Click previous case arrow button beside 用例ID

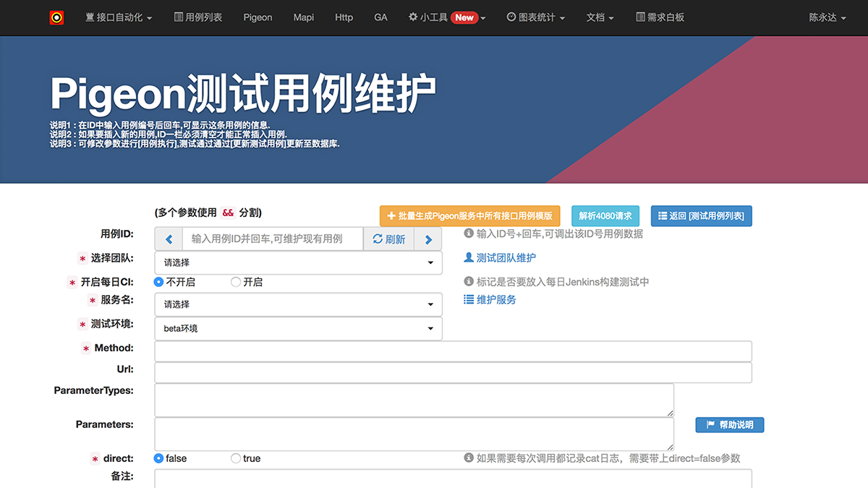(169, 239)
